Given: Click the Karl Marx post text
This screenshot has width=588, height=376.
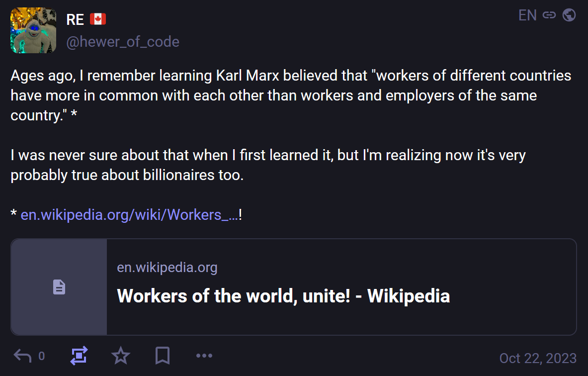Looking at the screenshot, I should tap(291, 95).
